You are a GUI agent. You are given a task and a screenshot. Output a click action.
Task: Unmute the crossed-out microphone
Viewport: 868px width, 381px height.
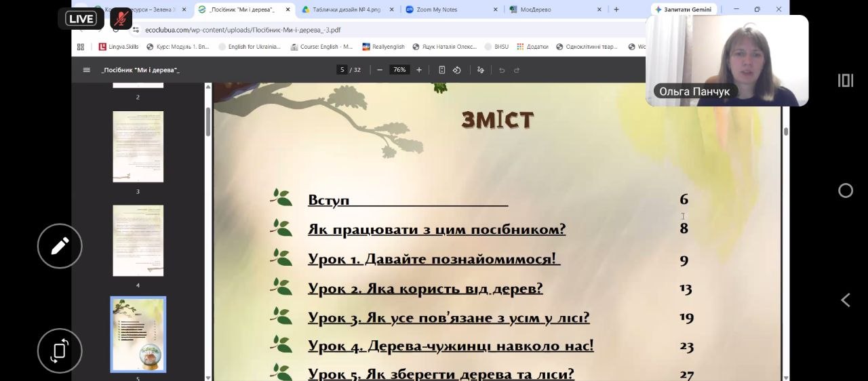click(121, 18)
